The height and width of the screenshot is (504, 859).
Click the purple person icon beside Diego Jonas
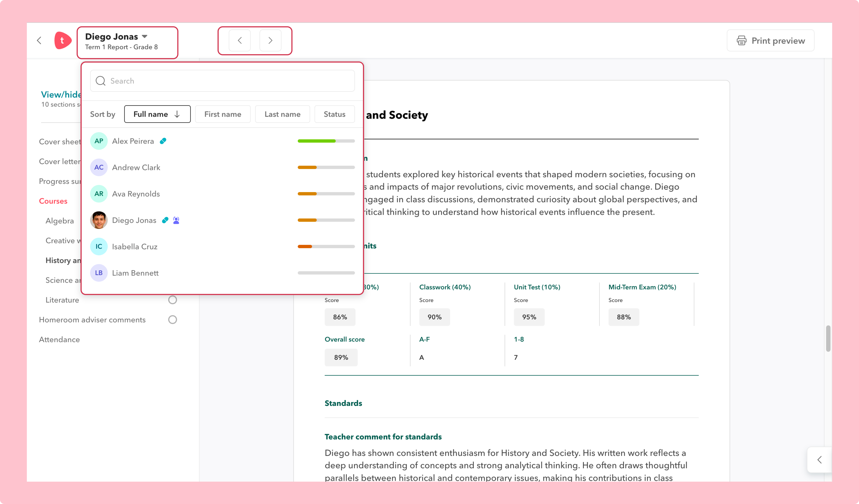[x=176, y=220]
